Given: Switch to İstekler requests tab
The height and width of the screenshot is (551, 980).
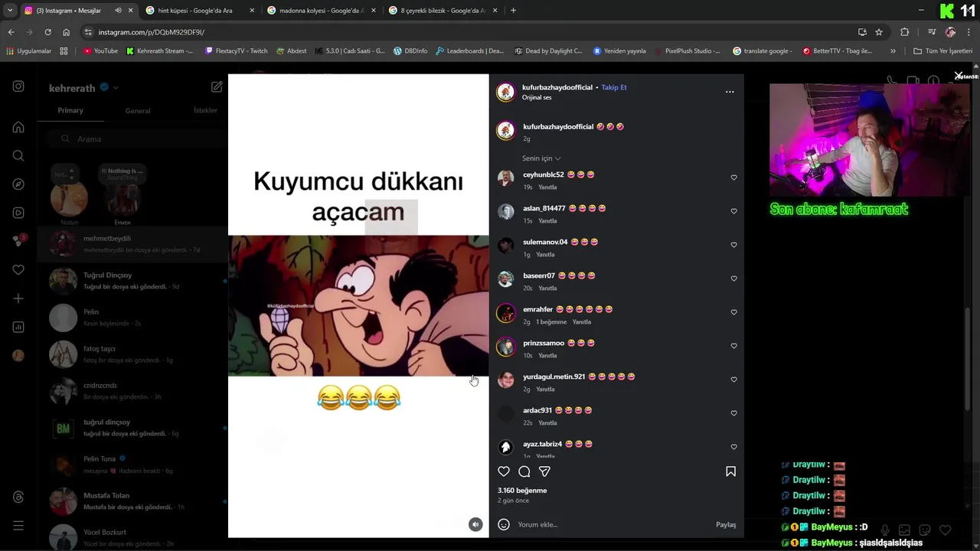Looking at the screenshot, I should (x=205, y=110).
